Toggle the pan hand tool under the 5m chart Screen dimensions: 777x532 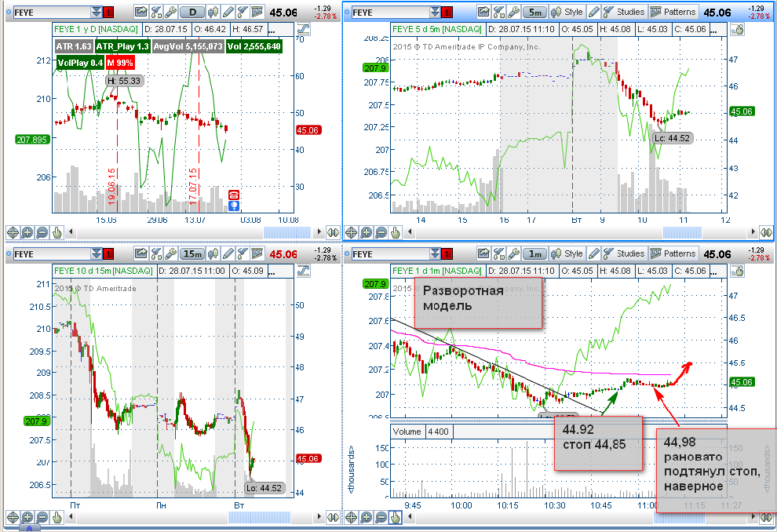coord(396,232)
